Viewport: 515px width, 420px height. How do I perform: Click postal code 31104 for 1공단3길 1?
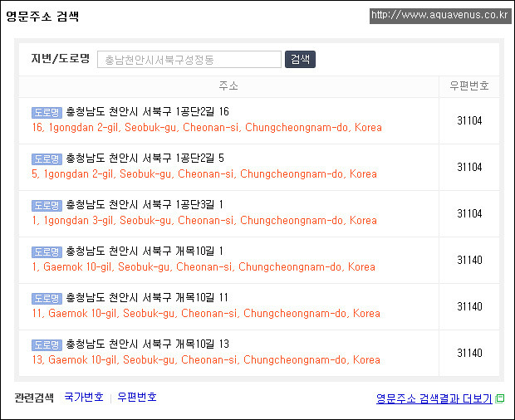469,214
